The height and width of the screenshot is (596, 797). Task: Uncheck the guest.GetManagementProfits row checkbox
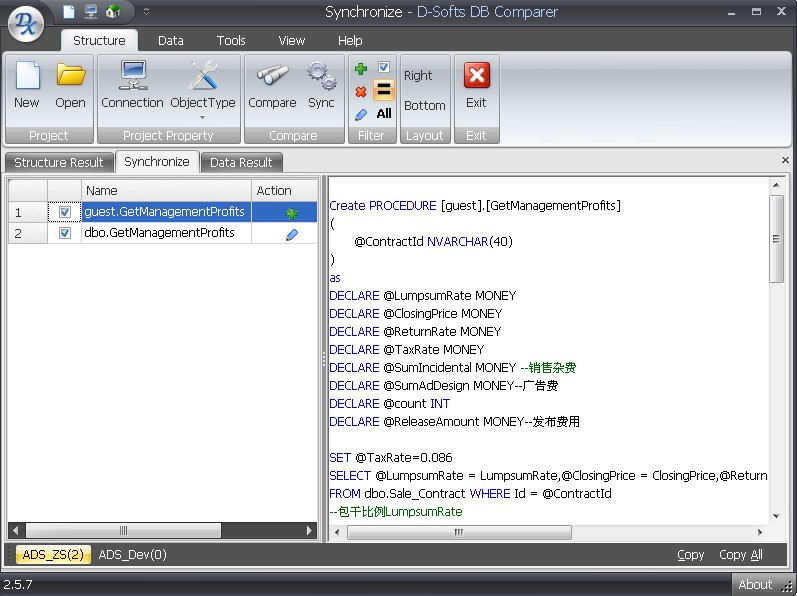(65, 212)
